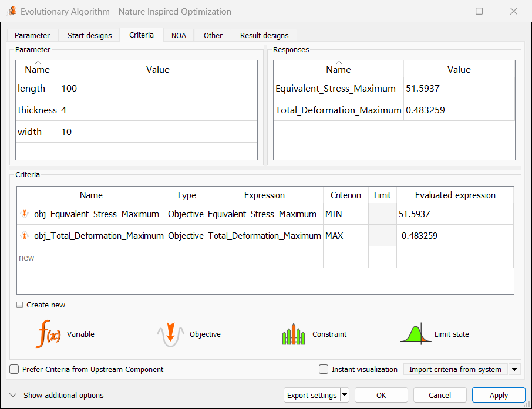Sort Responses table by Name header
This screenshot has height=409, width=532.
338,69
